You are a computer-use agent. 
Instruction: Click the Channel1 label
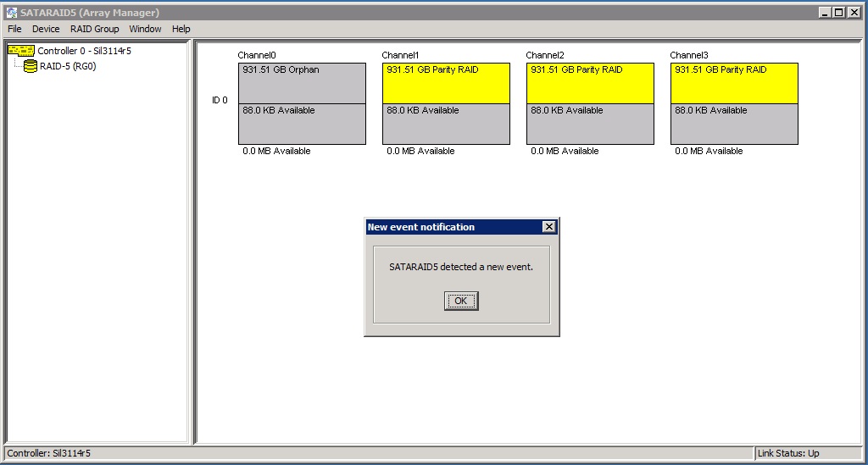pos(400,55)
